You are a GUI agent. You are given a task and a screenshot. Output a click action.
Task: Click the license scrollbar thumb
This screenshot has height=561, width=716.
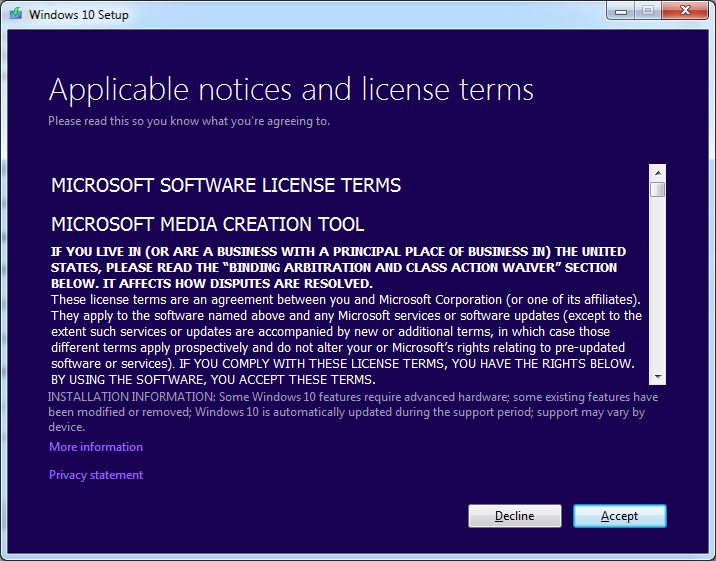click(x=658, y=189)
